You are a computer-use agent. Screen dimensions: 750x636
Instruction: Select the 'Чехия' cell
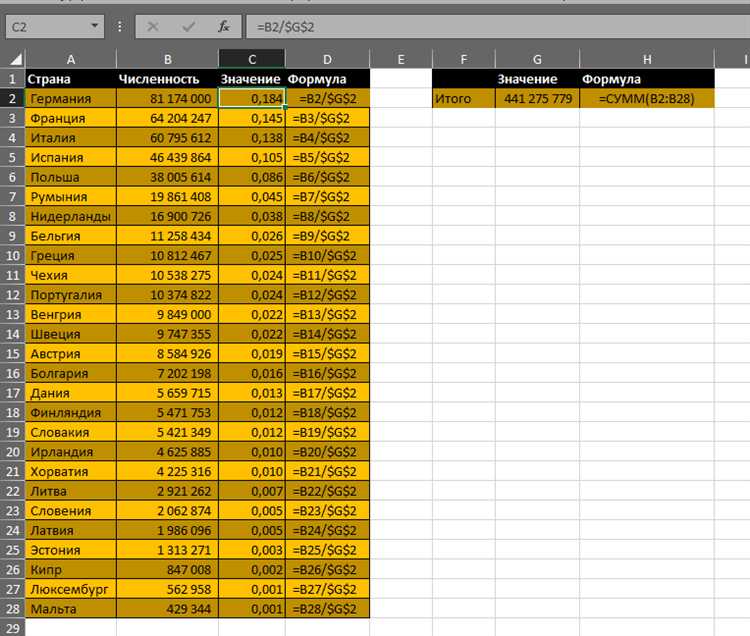pos(71,275)
